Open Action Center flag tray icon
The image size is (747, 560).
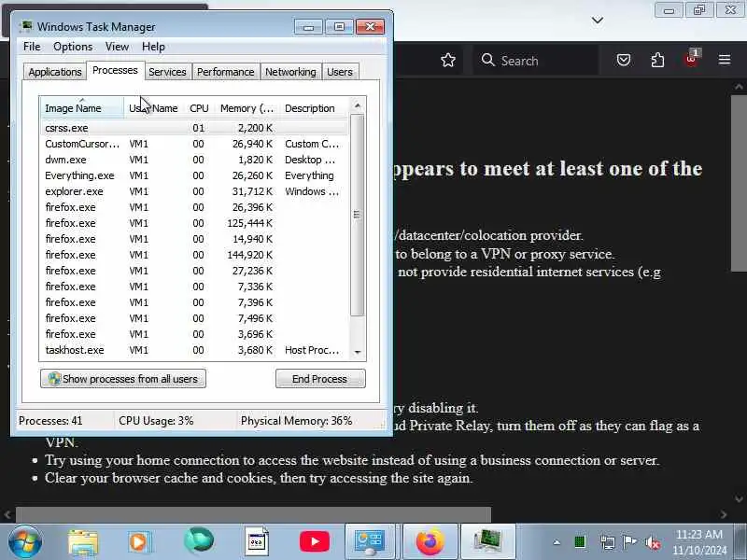[x=629, y=542]
